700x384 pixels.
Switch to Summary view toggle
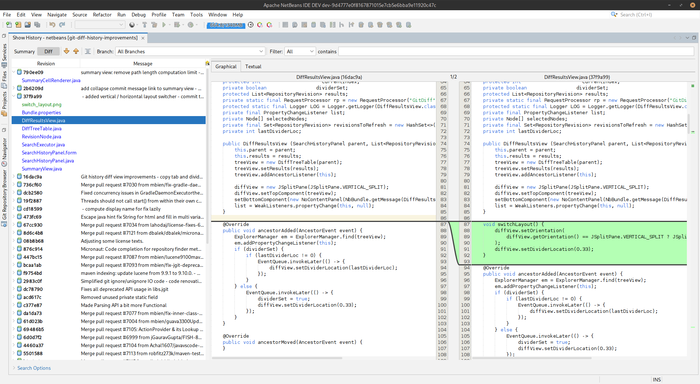(24, 51)
